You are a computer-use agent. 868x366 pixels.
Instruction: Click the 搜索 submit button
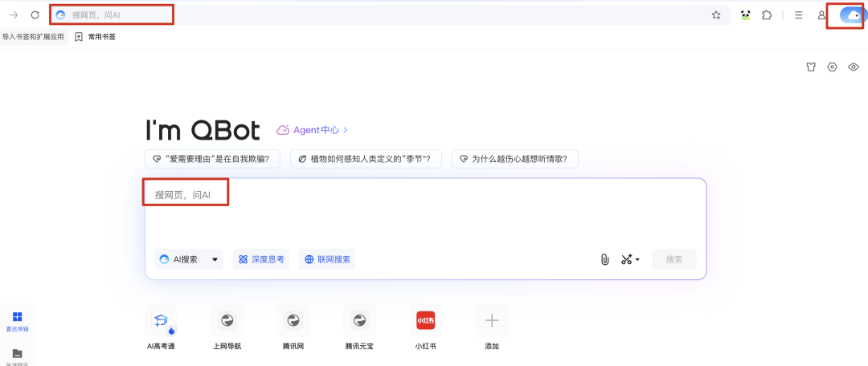(x=674, y=259)
